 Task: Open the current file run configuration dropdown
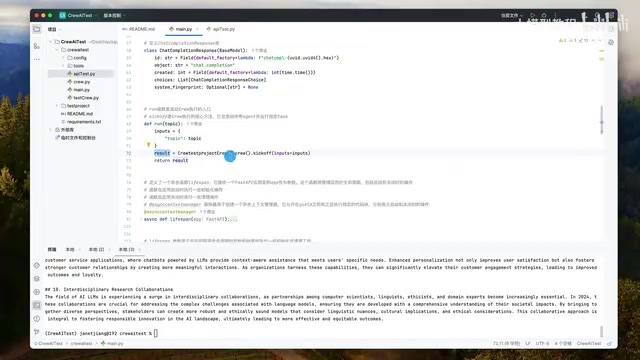point(512,15)
